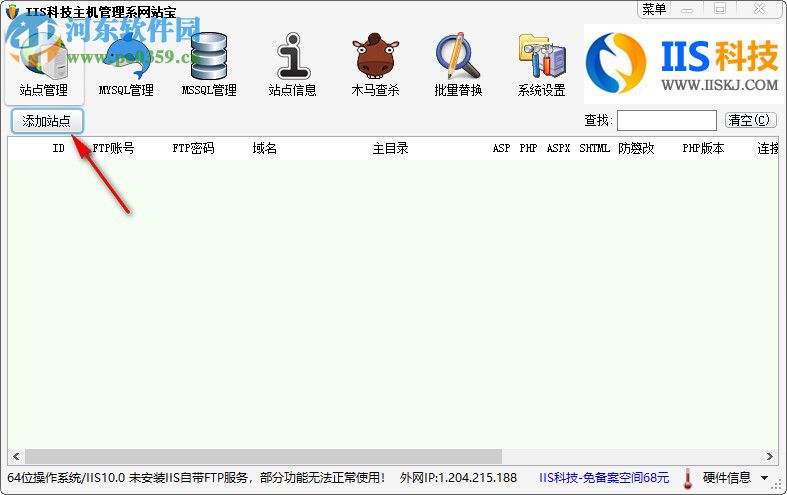This screenshot has height=495, width=787.
Task: Click the PHP版本 column header
Action: 703,148
